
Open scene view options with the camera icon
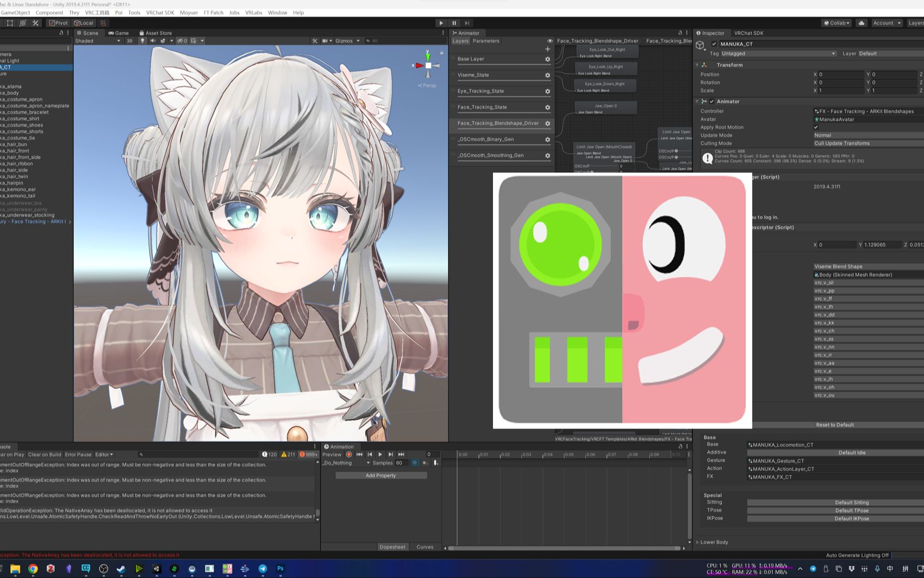click(x=326, y=40)
